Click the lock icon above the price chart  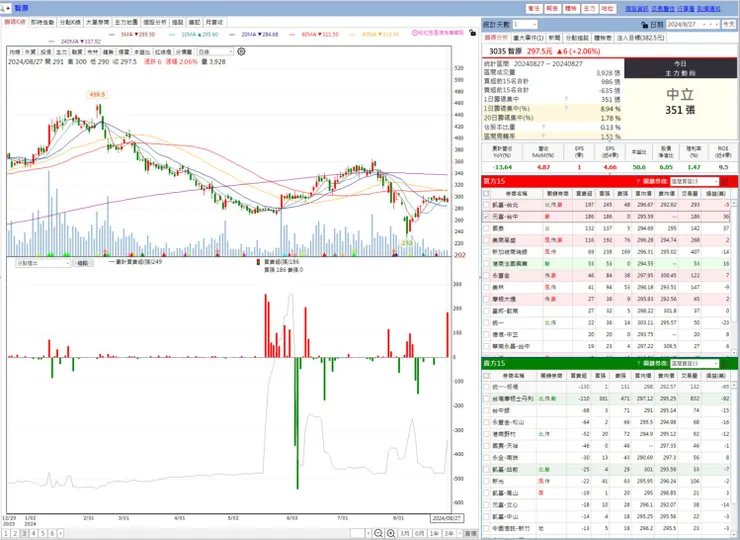(472, 33)
